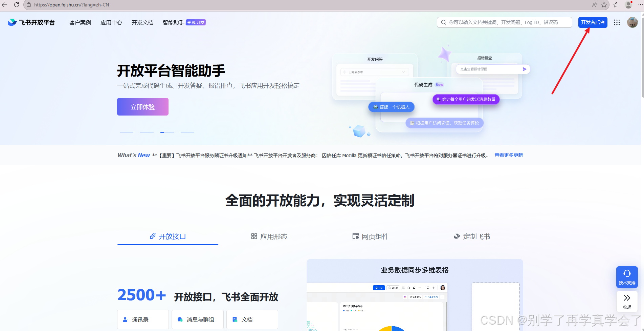Expand the browser favorites collections panel
The width and height of the screenshot is (644, 331).
(616, 5)
